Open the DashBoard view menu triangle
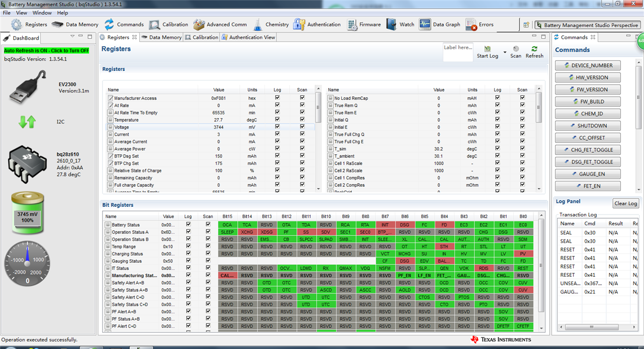Screen dimensions: 644x349 pos(72,37)
